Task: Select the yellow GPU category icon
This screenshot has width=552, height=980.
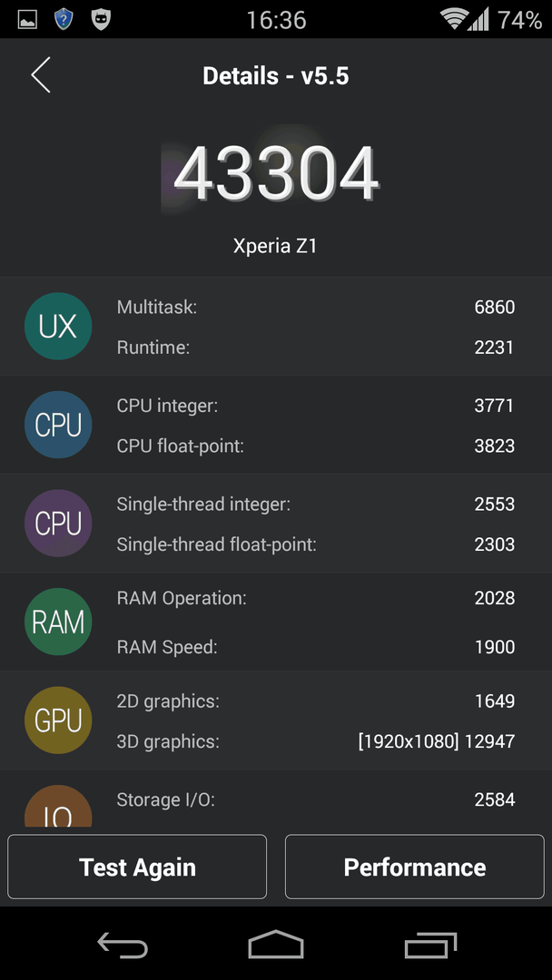Action: pyautogui.click(x=58, y=720)
